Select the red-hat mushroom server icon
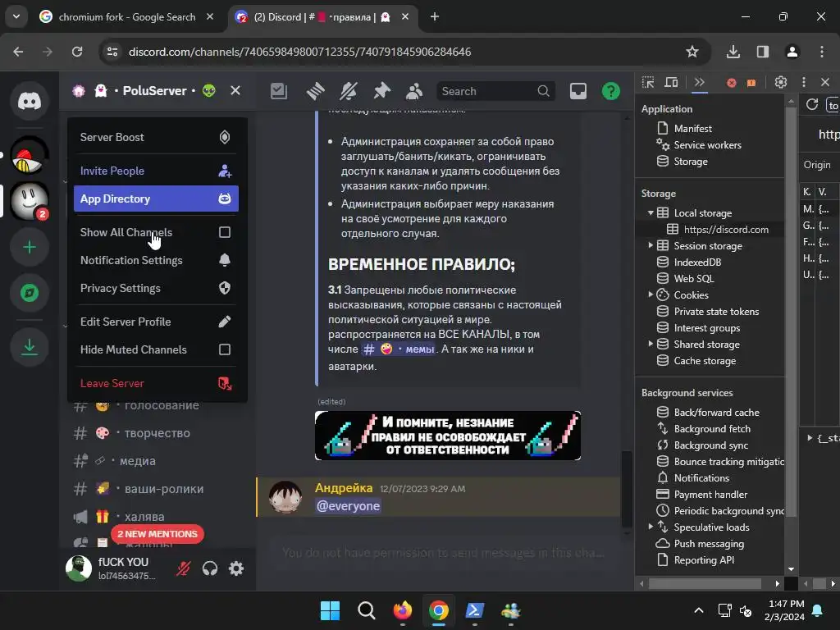 (30, 155)
